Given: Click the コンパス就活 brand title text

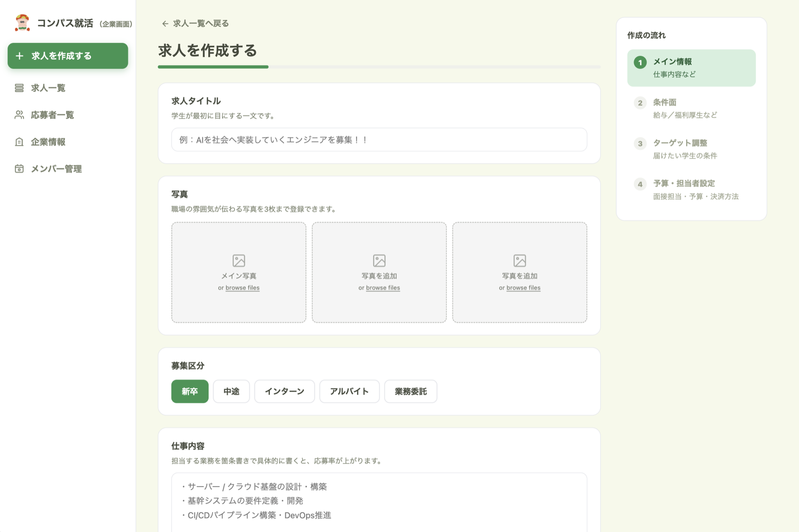Looking at the screenshot, I should [x=65, y=23].
